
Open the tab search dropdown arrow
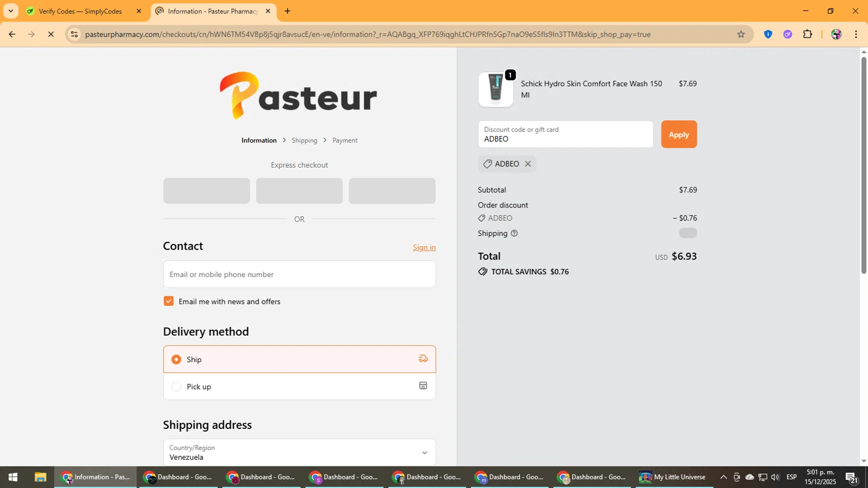pos(10,11)
